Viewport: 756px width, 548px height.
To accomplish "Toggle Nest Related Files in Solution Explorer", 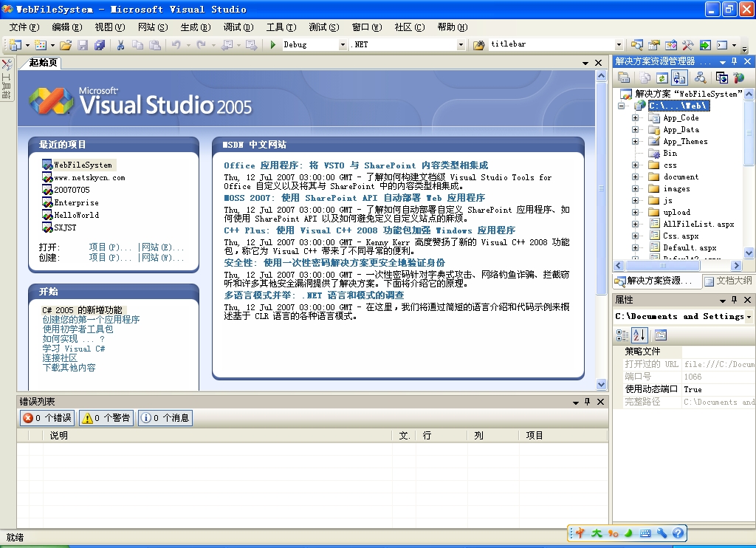I will click(x=679, y=78).
